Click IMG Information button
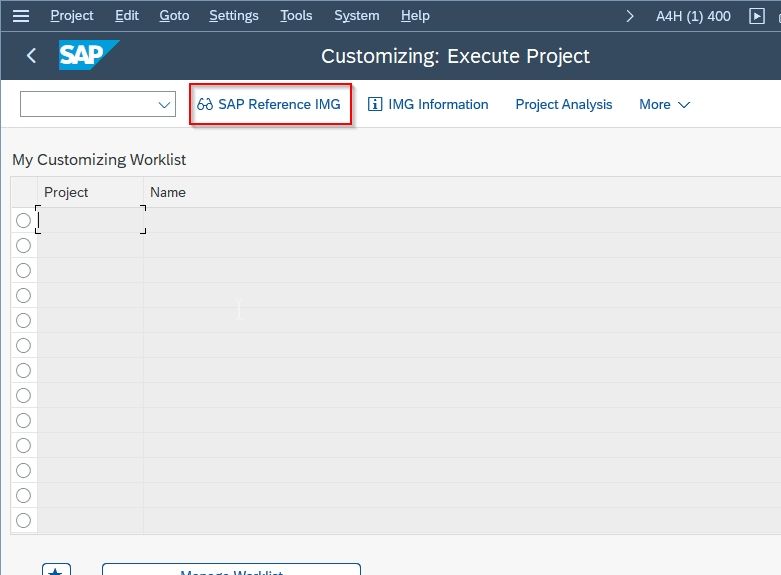This screenshot has width=781, height=575. [428, 104]
